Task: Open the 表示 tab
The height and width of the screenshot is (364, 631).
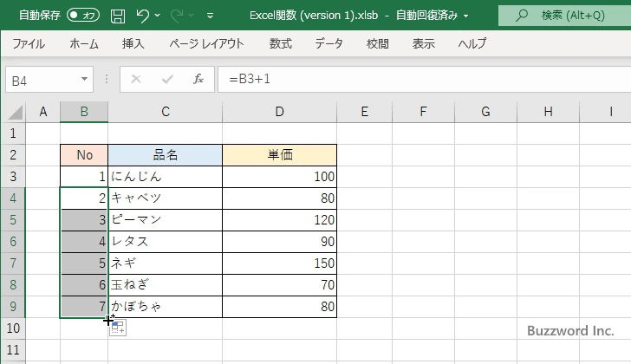Action: tap(423, 43)
